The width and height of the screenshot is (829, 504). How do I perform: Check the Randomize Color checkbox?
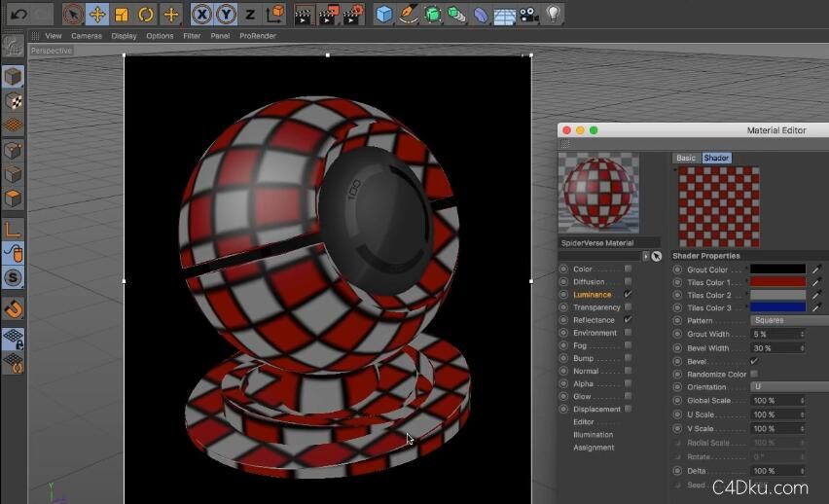[x=754, y=374]
